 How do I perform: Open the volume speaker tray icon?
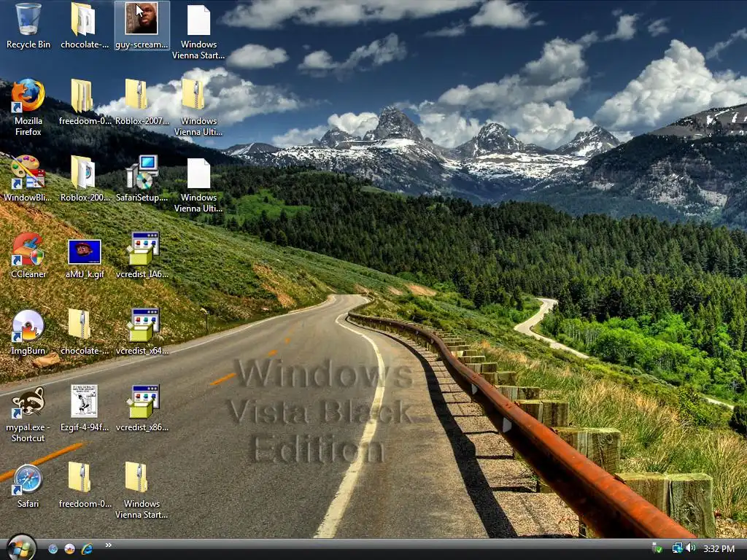pyautogui.click(x=691, y=548)
